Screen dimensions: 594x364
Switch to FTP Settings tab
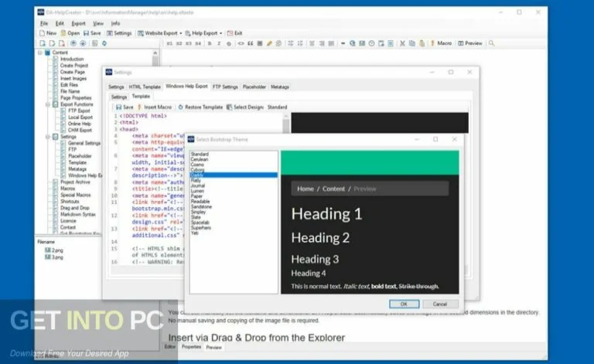(225, 87)
